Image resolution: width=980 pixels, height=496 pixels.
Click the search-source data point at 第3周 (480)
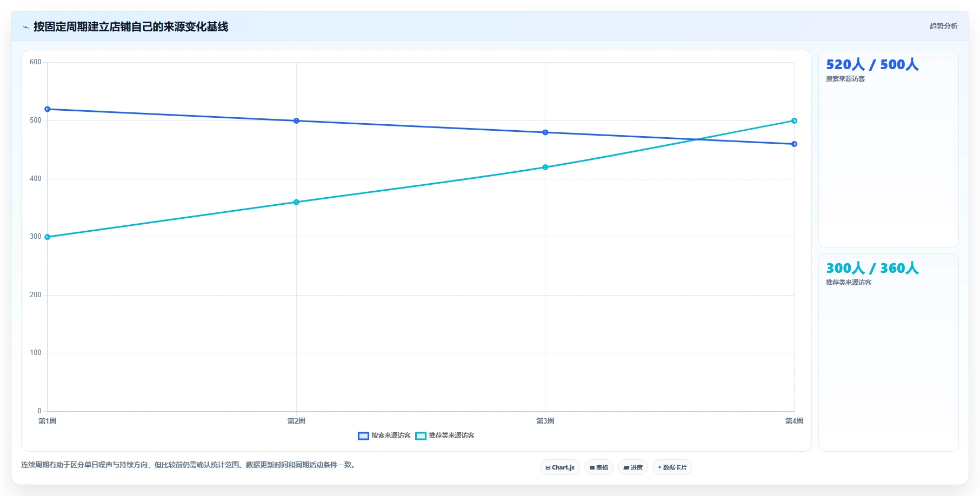coord(545,132)
